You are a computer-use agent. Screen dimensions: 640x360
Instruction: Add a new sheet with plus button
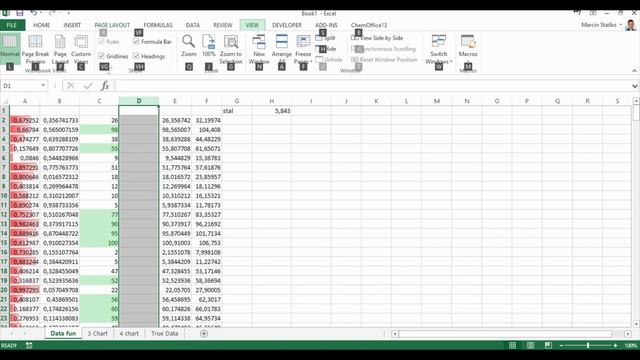tap(204, 334)
